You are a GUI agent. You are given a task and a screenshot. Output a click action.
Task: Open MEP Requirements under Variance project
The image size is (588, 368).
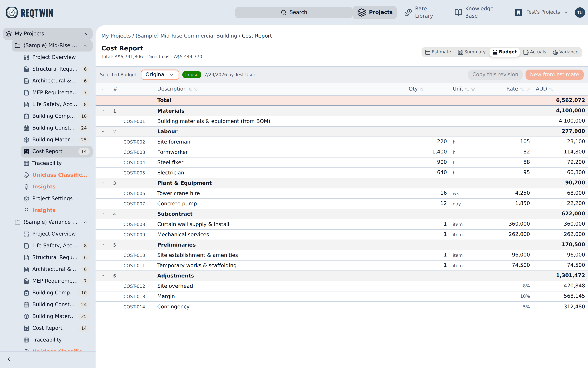tap(56, 281)
